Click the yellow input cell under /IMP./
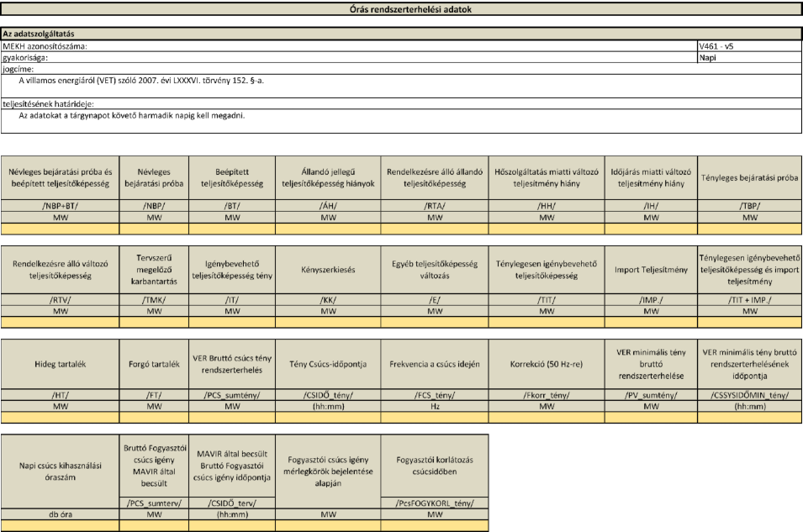This screenshot has height=532, width=803. point(652,322)
